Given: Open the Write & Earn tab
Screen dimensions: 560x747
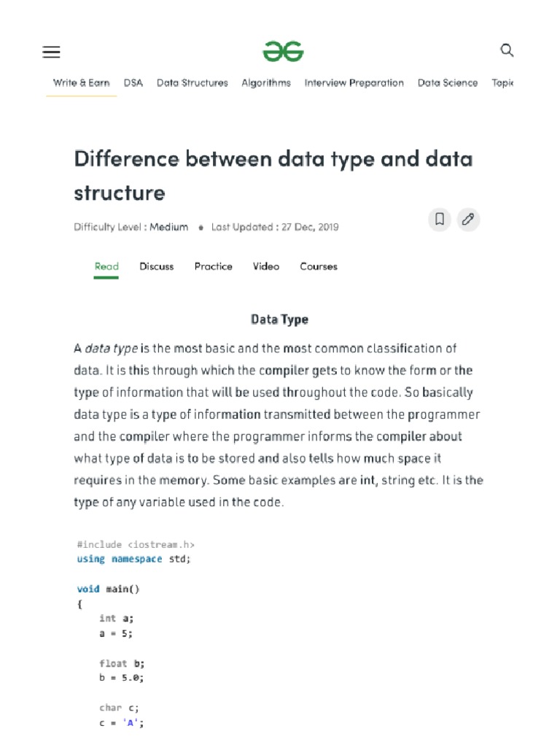Looking at the screenshot, I should click(x=81, y=83).
